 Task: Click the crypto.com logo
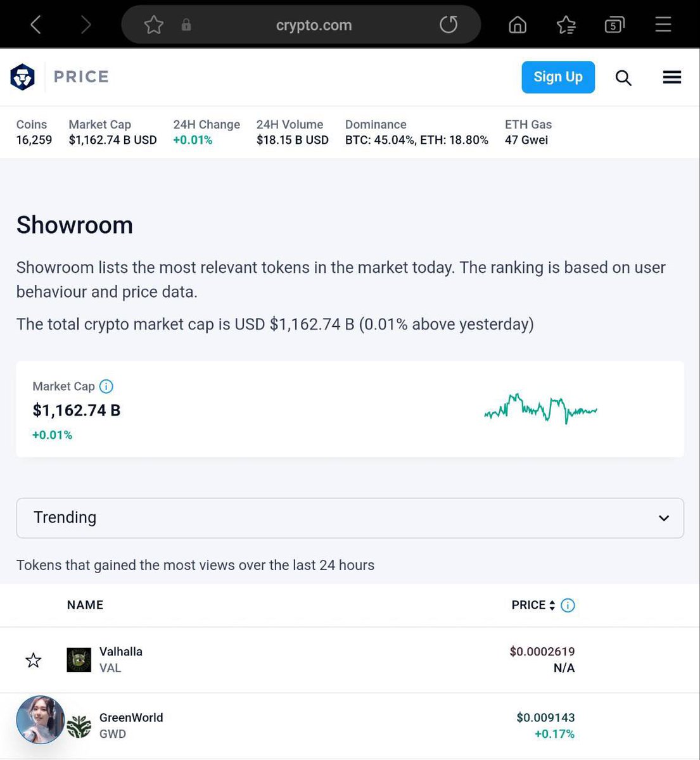(x=23, y=77)
